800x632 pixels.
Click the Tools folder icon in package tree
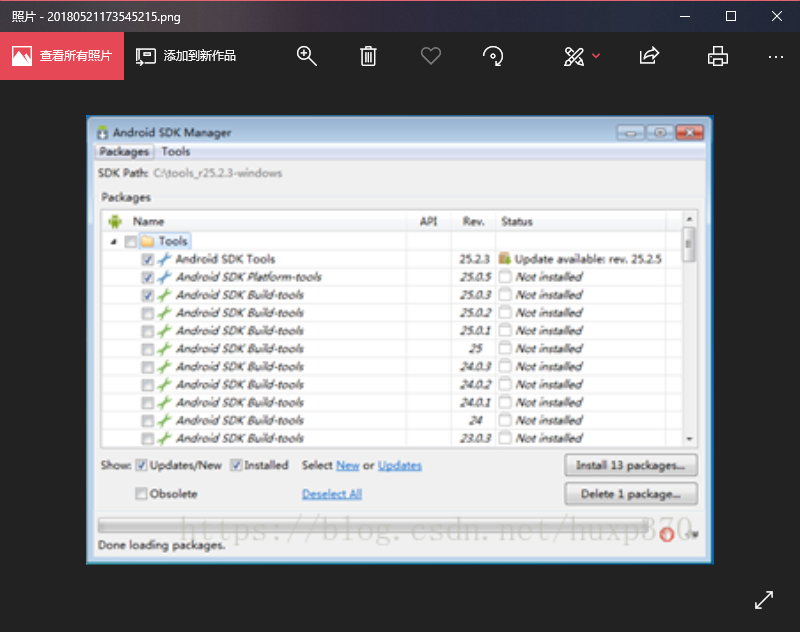coord(147,241)
